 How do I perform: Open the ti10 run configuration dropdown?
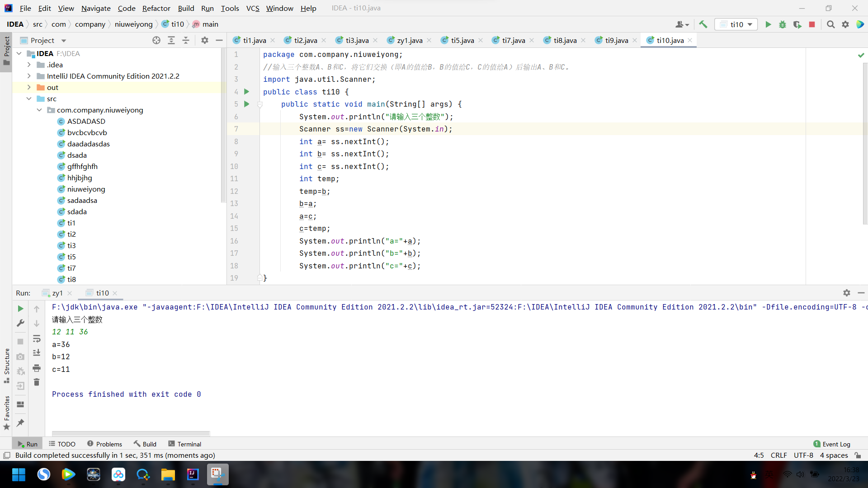pyautogui.click(x=737, y=24)
